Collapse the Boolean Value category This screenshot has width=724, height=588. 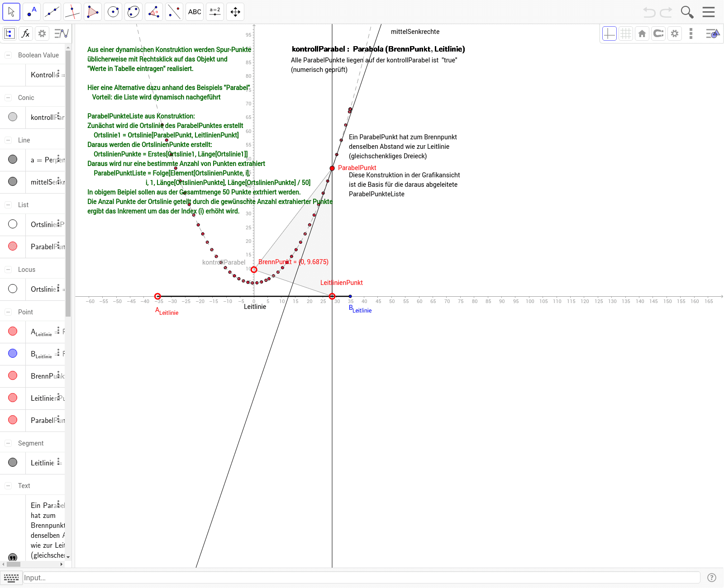coord(8,55)
